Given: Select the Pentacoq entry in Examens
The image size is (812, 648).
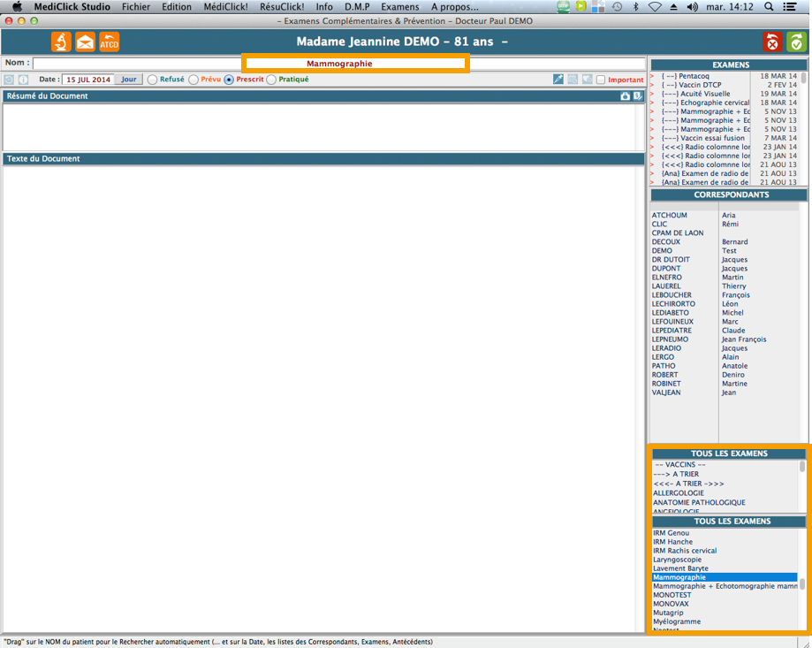Looking at the screenshot, I should click(698, 76).
